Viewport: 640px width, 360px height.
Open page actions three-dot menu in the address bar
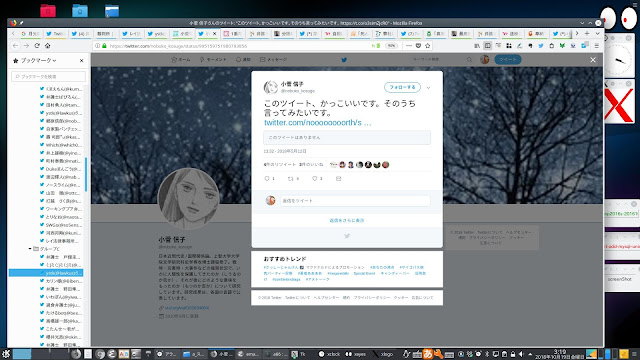pyautogui.click(x=409, y=46)
